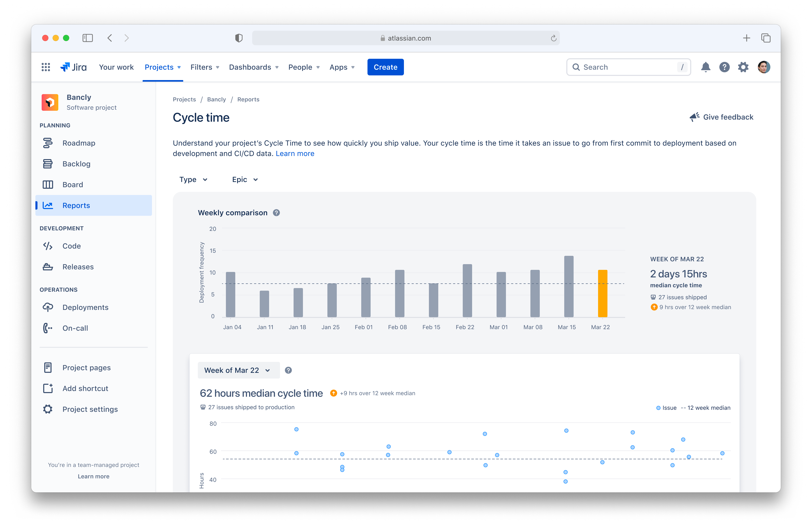The height and width of the screenshot is (521, 812).
Task: Open Jira settings gear icon
Action: tap(743, 67)
